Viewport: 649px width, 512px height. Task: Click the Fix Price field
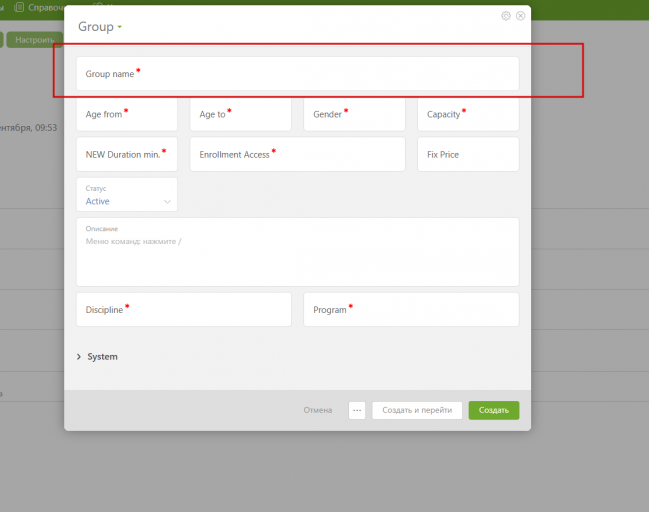coord(468,154)
